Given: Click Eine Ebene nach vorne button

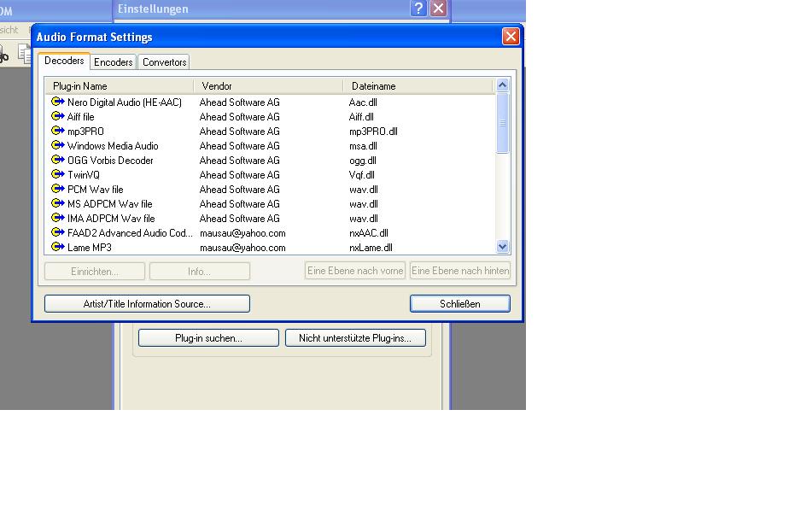Looking at the screenshot, I should coord(355,271).
